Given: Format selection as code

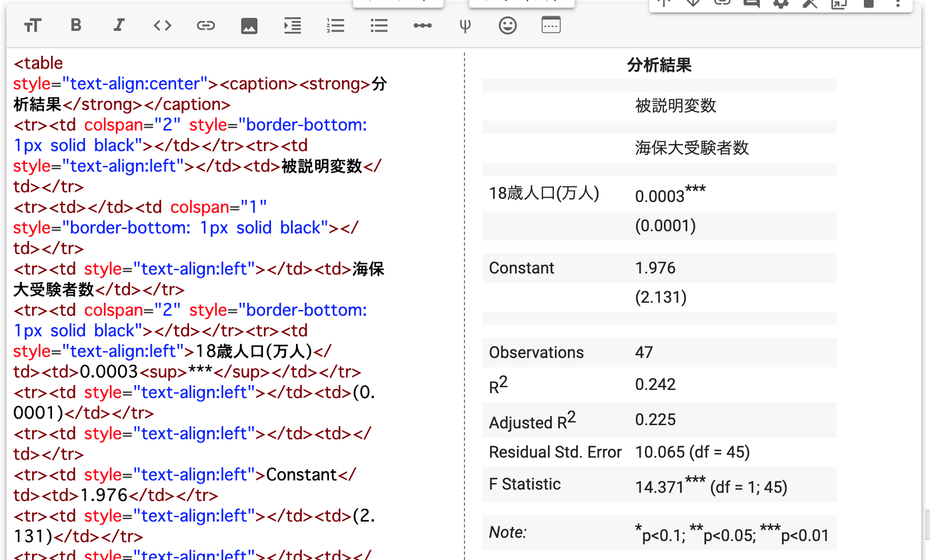Looking at the screenshot, I should 162,25.
